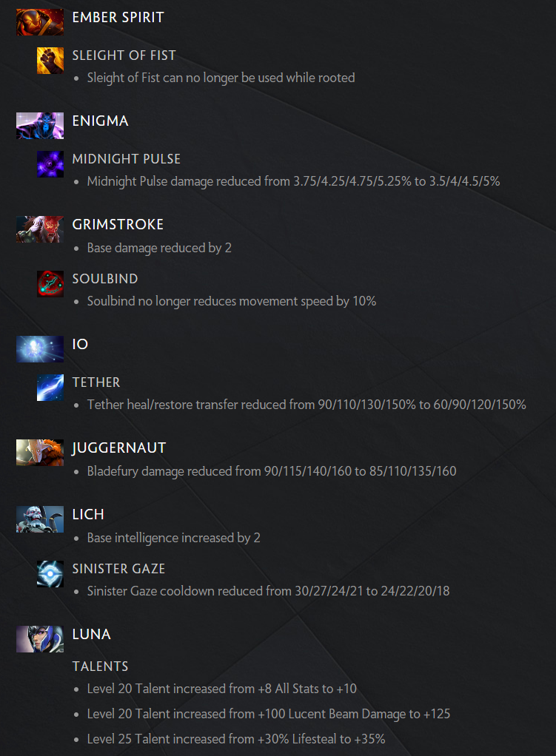Open the EMBER SPIRIT hero name heading
The height and width of the screenshot is (756, 556).
pos(118,17)
